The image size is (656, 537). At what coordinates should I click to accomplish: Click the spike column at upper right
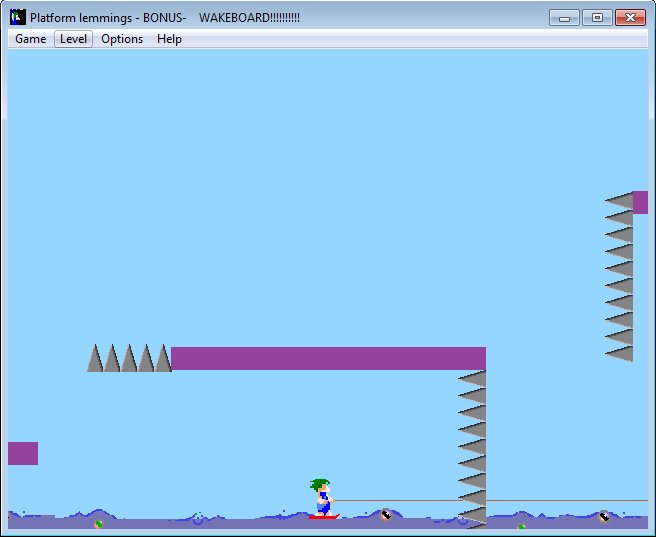coord(620,277)
